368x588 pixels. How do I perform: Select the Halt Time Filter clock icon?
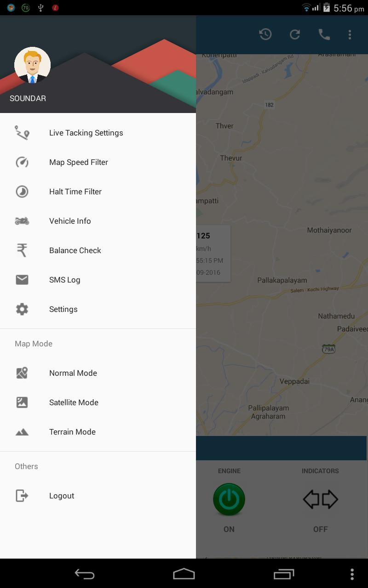tap(22, 192)
